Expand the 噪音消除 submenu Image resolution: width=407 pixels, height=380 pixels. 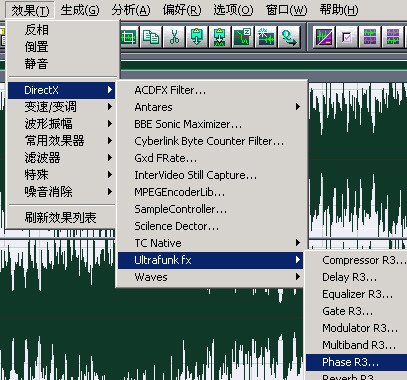coord(62,192)
